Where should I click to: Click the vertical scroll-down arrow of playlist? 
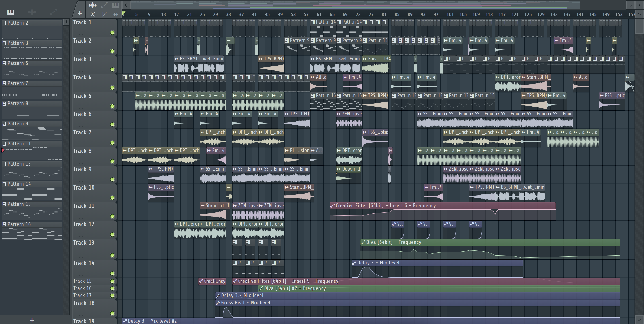click(x=639, y=320)
